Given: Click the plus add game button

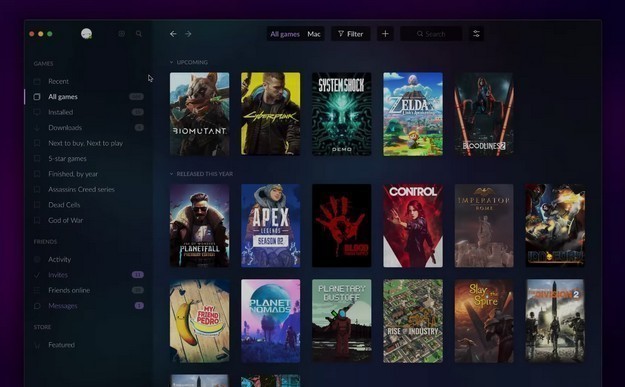Looking at the screenshot, I should point(385,34).
